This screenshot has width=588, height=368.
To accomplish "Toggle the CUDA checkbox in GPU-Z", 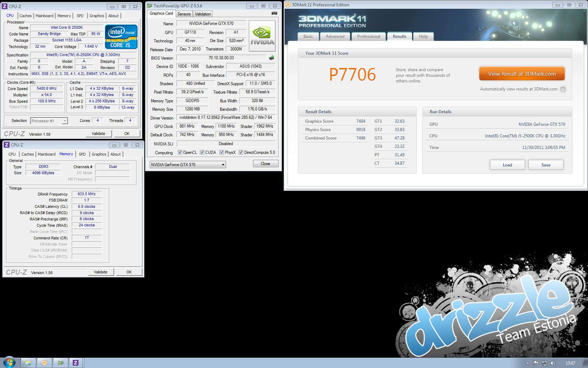I will pyautogui.click(x=202, y=152).
